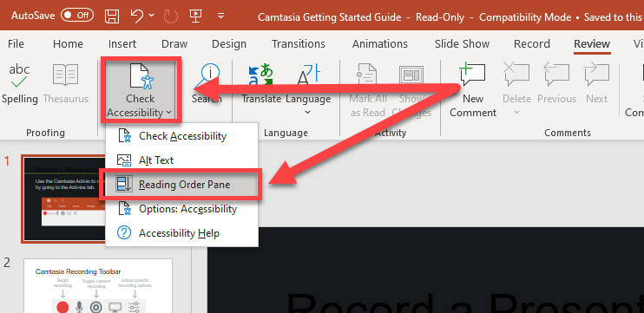Viewport: 644px width, 313px height.
Task: Switch to the Insert tab
Action: coord(122,44)
